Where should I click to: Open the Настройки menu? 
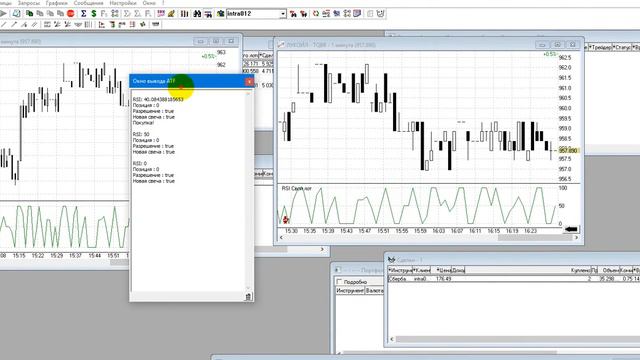[123, 2]
